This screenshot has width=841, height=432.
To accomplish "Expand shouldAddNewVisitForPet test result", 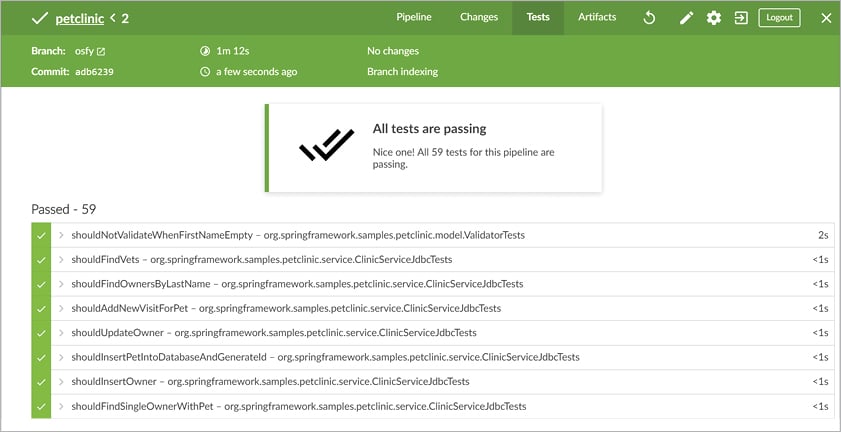I will (61, 309).
